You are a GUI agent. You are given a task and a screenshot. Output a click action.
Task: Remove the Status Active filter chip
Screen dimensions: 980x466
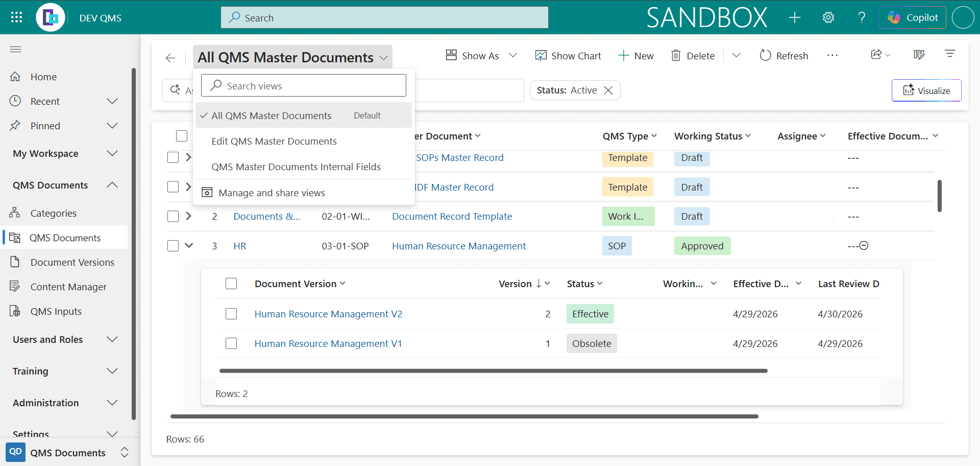608,90
